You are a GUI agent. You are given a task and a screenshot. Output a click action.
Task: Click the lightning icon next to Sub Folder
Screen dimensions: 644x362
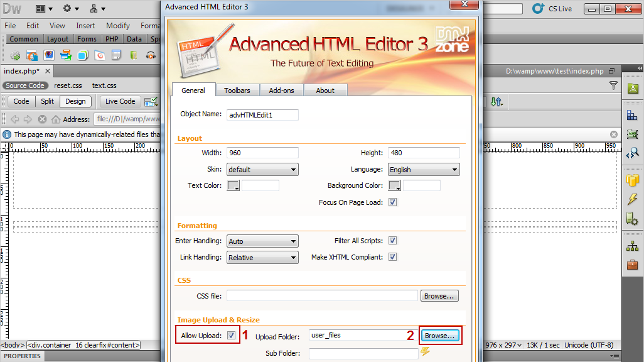[425, 351]
